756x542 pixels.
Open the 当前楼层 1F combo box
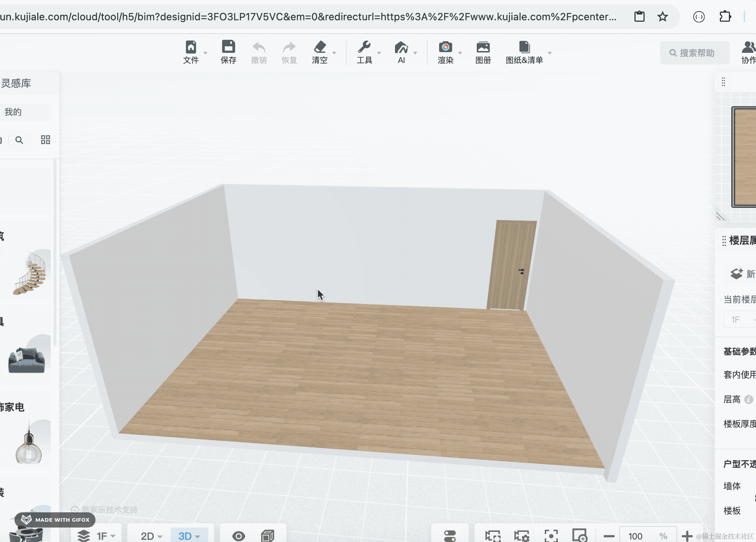[740, 319]
